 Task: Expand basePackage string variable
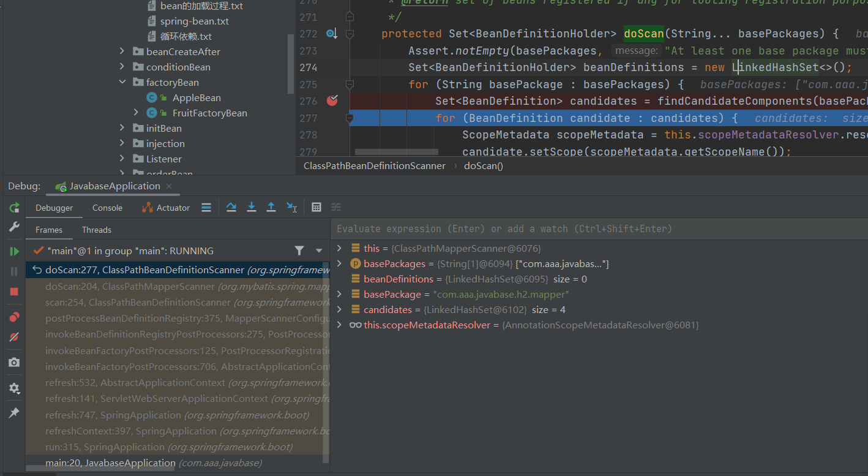[340, 294]
